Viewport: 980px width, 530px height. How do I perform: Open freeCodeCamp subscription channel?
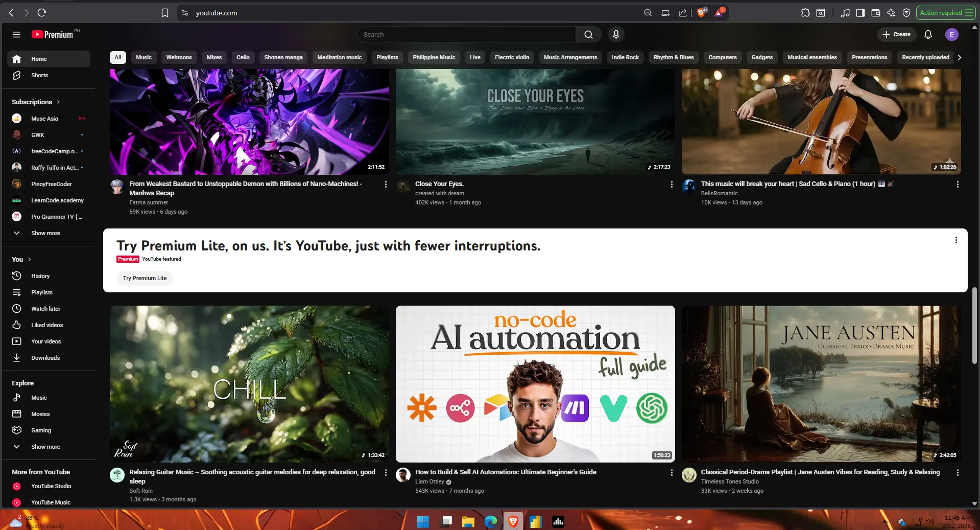(x=49, y=151)
